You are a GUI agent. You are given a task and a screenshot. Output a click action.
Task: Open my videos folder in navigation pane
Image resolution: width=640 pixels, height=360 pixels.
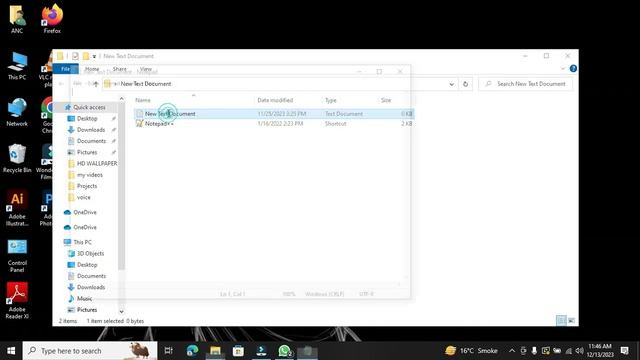(89, 175)
